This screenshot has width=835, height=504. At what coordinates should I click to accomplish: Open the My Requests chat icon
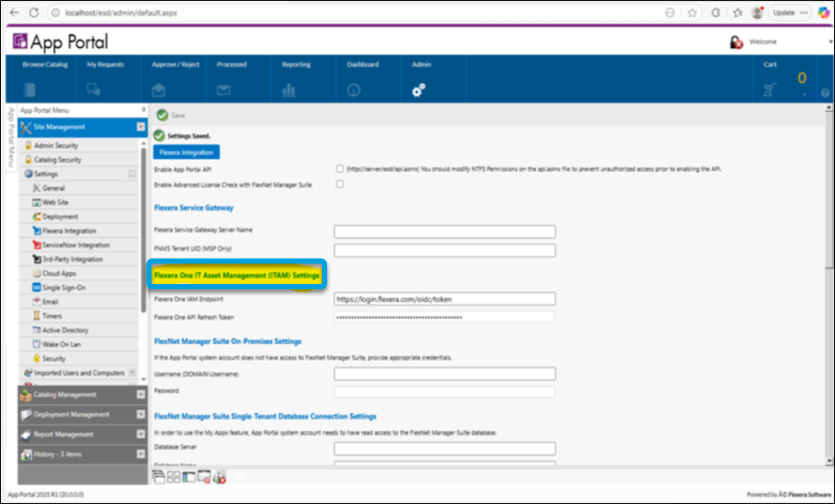click(93, 90)
